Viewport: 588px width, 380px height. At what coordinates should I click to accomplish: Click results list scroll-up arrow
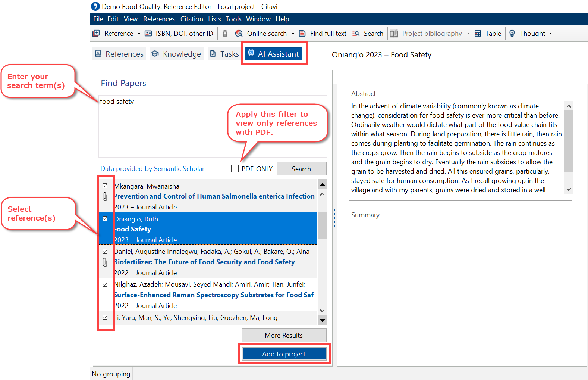(322, 194)
